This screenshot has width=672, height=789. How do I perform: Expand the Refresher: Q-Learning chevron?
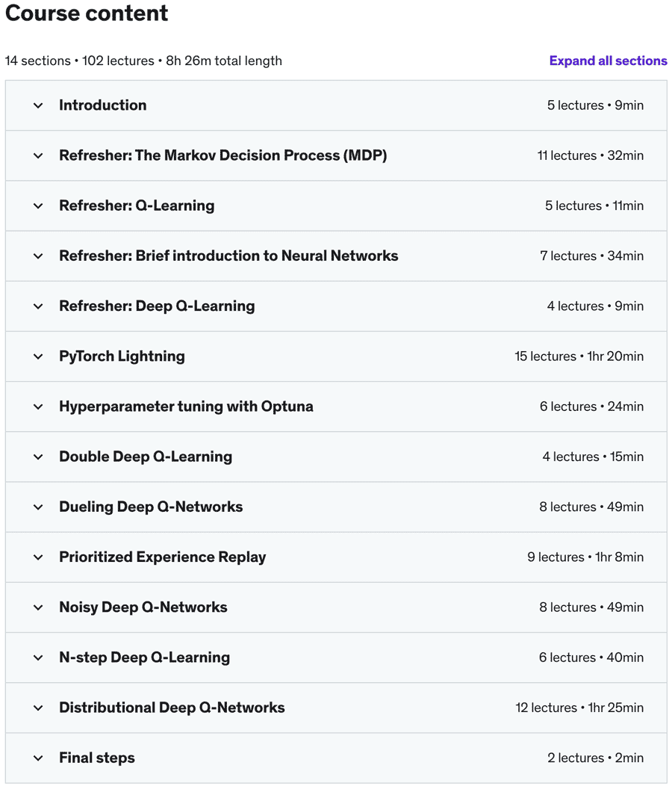point(38,205)
